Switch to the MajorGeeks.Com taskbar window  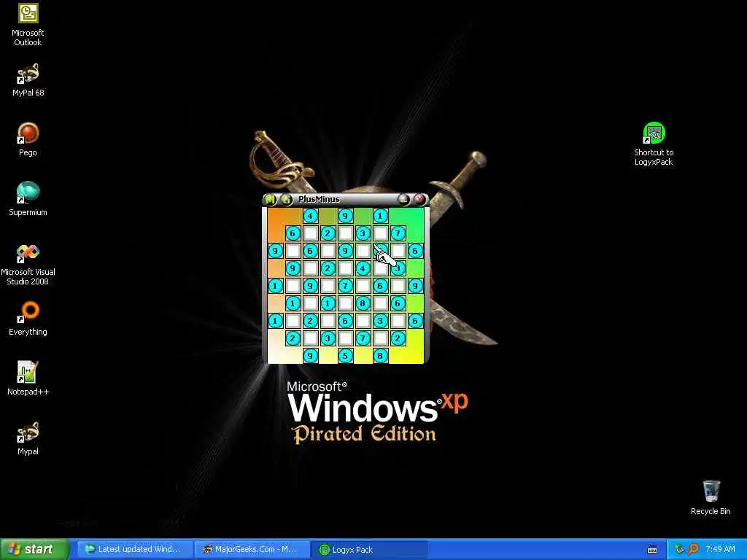(x=252, y=550)
